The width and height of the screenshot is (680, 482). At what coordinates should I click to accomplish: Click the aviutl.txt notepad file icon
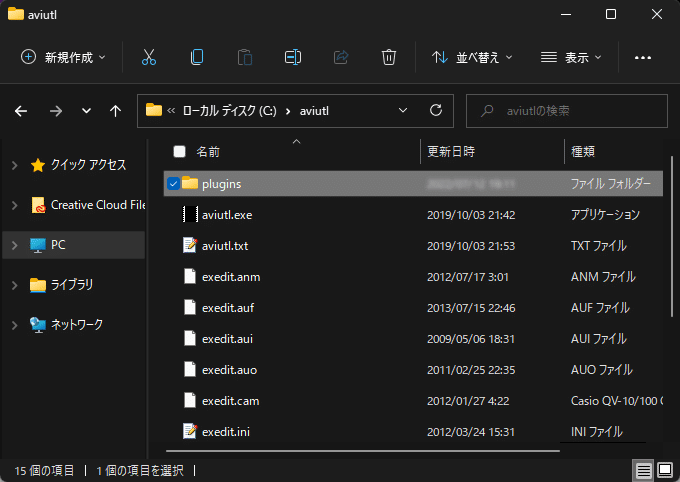[190, 246]
